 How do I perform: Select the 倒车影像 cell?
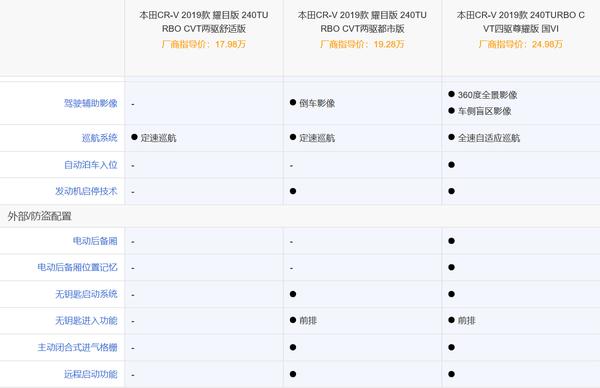[x=313, y=103]
